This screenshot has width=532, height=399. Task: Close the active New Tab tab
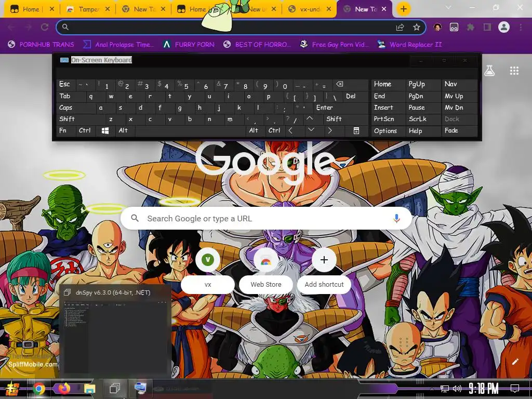[384, 9]
